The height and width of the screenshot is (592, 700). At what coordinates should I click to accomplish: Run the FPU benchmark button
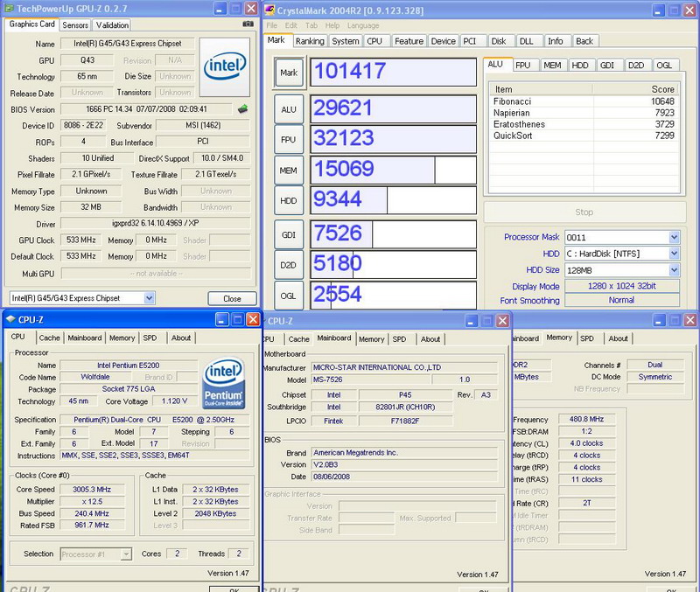(289, 140)
